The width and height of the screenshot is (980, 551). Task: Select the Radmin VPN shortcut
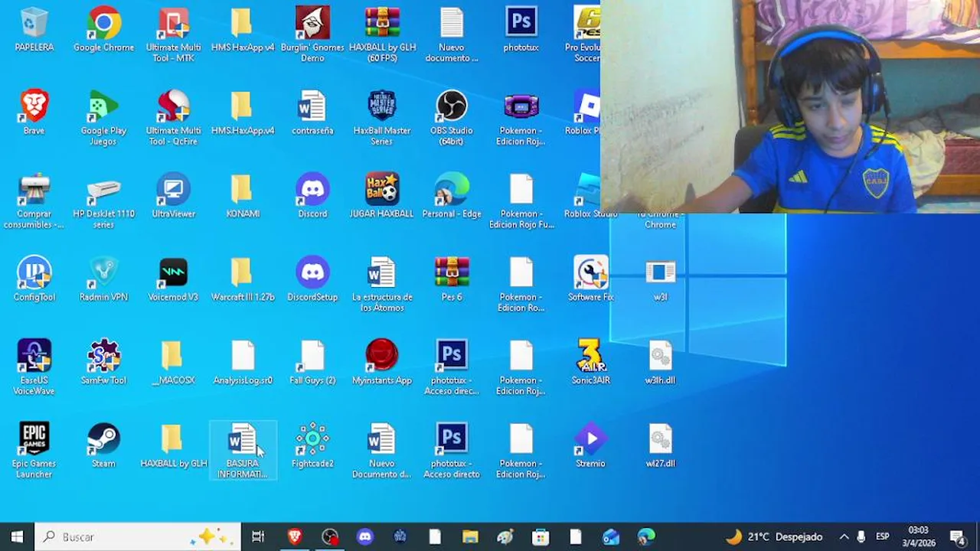(103, 280)
